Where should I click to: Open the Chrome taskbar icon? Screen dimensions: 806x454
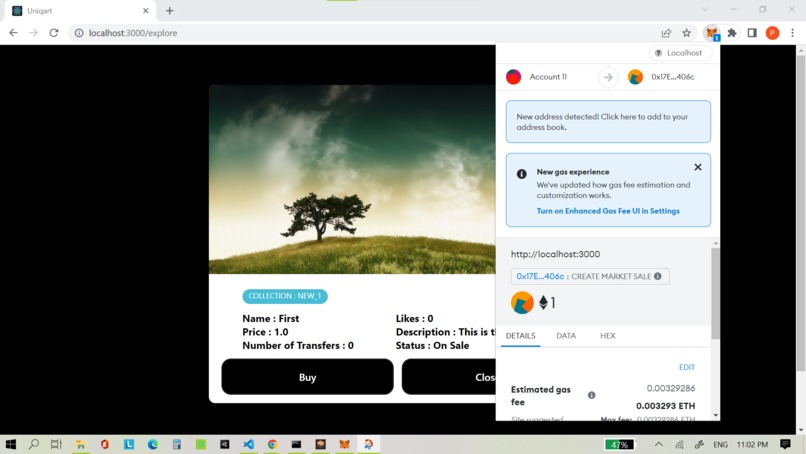(272, 444)
